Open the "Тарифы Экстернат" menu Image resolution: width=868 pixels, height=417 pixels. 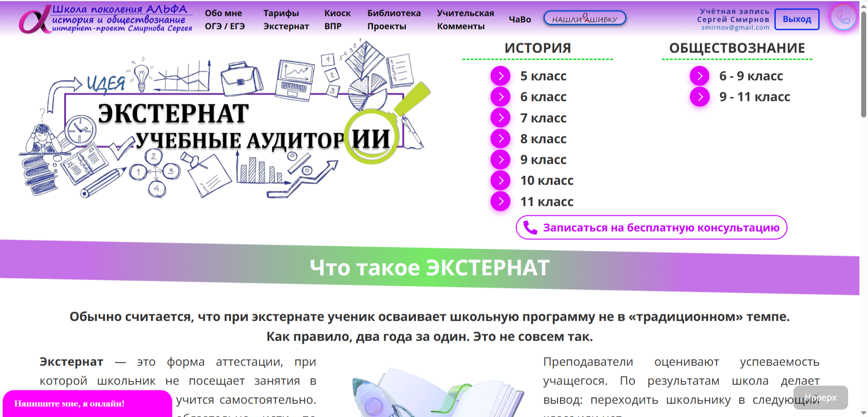point(286,19)
